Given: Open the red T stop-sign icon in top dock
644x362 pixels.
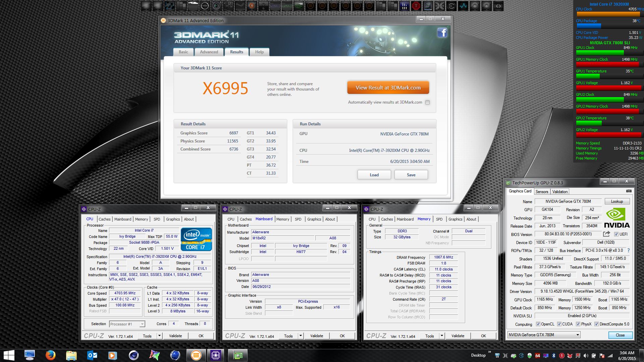Looking at the screenshot, I should click(416, 6).
